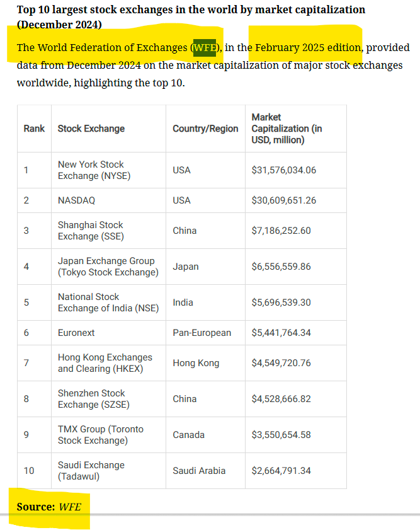
Task: Click China cell in the Shenzhen row
Action: pyautogui.click(x=205, y=398)
